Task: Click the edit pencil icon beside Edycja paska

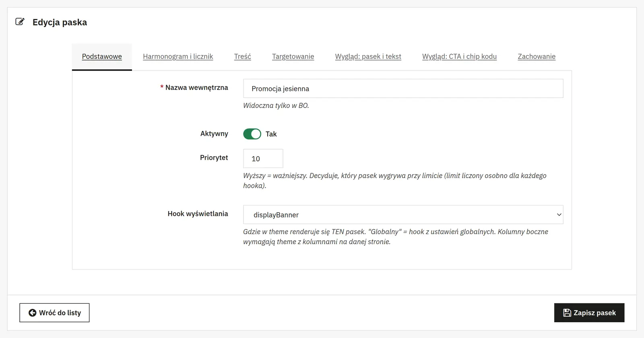Action: (x=20, y=22)
